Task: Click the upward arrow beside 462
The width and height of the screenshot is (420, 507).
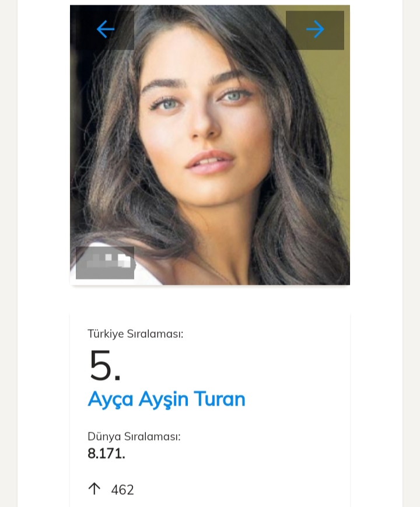Action: click(94, 489)
